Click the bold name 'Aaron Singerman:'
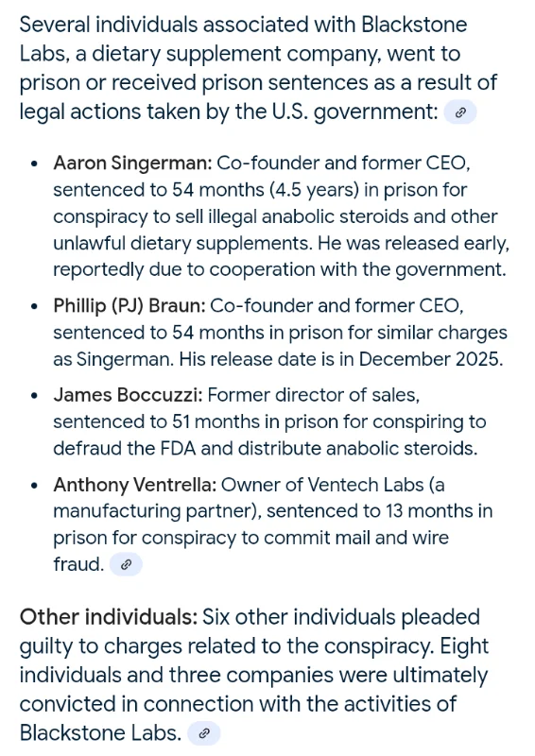The height and width of the screenshot is (756, 535). (132, 163)
